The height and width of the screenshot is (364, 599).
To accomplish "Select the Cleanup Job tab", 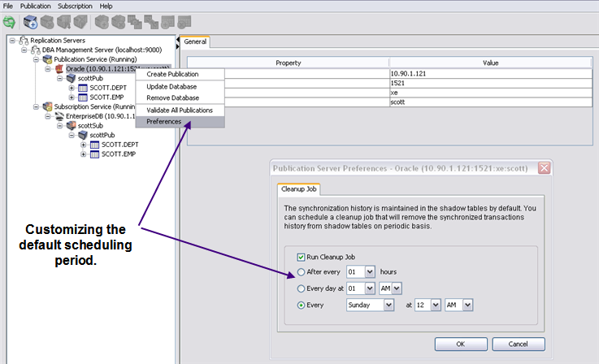I will pyautogui.click(x=299, y=189).
